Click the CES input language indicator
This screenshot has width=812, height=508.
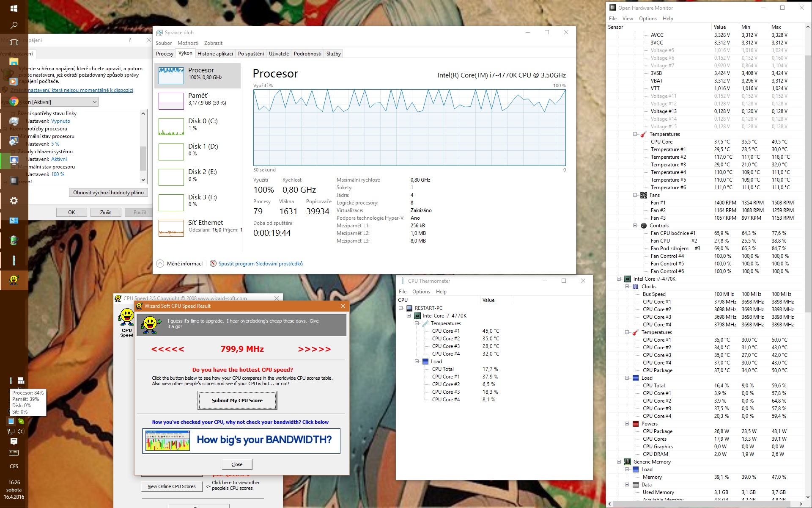click(x=14, y=467)
